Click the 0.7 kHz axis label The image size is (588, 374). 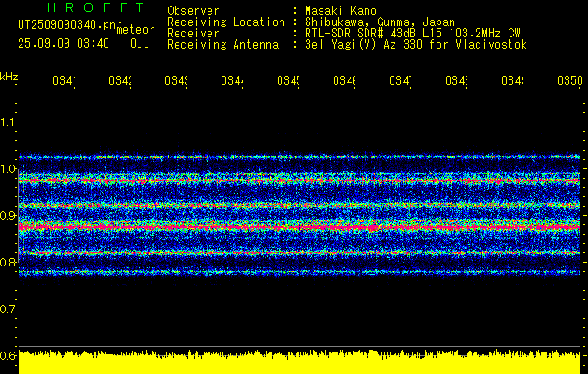[7, 309]
